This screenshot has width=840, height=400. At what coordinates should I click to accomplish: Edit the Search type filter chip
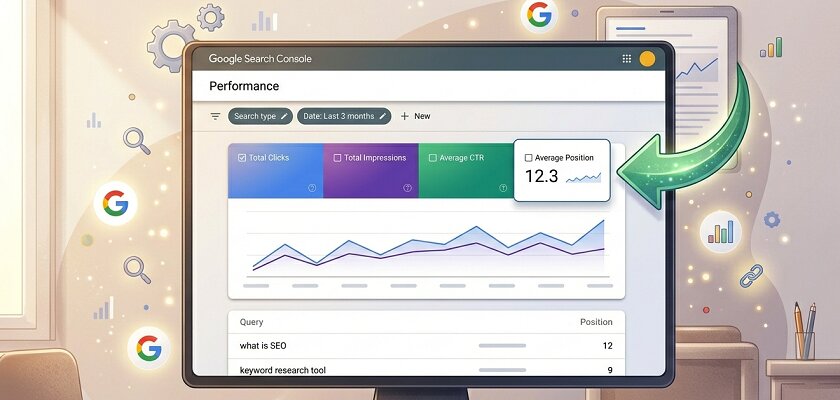[260, 116]
